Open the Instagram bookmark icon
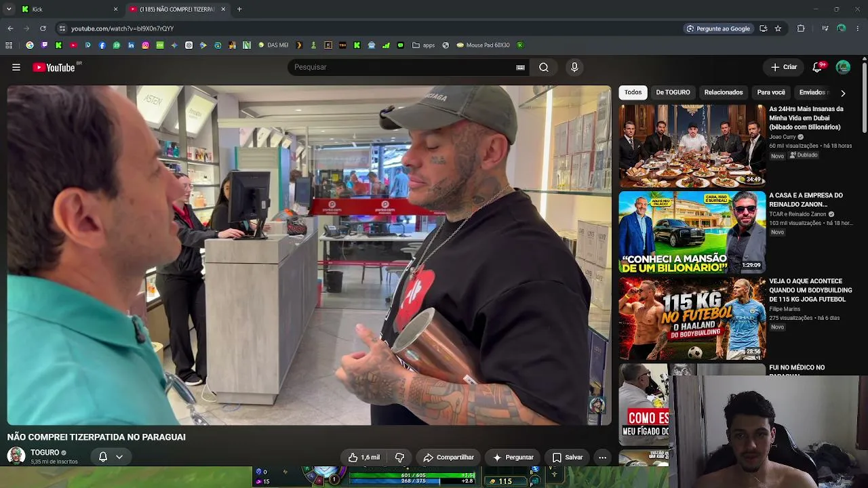This screenshot has height=488, width=868. 145,45
